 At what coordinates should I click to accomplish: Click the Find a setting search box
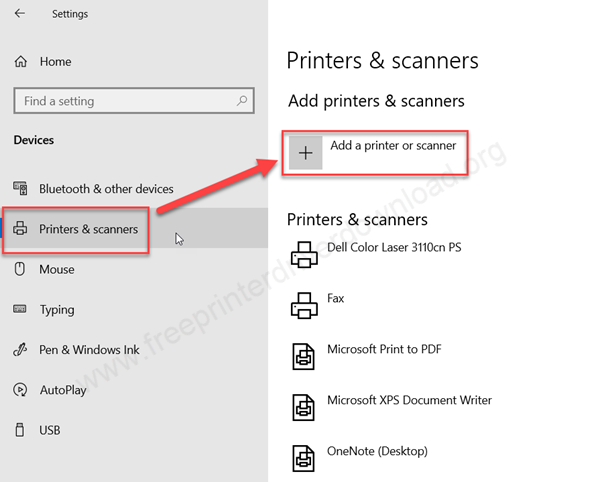point(120,101)
